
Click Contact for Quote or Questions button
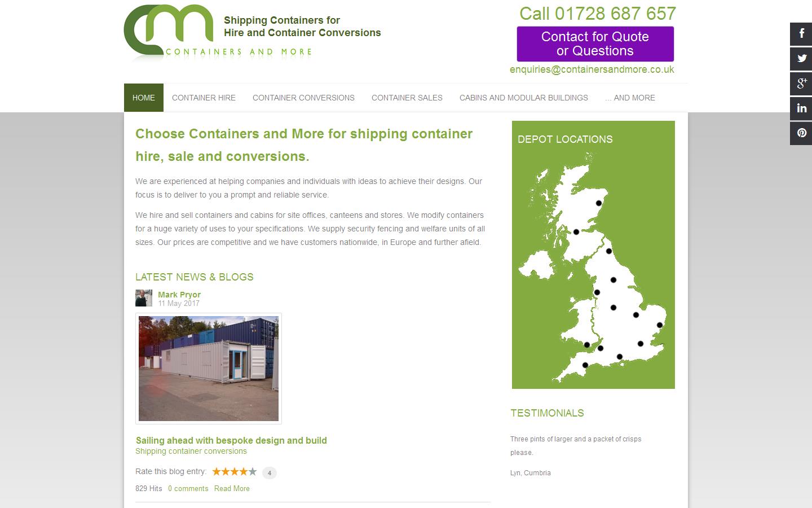pyautogui.click(x=595, y=44)
